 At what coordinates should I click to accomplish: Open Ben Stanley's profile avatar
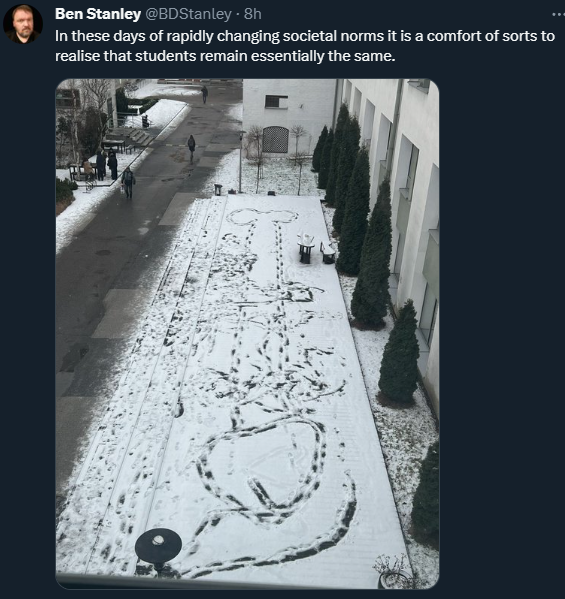click(x=23, y=24)
